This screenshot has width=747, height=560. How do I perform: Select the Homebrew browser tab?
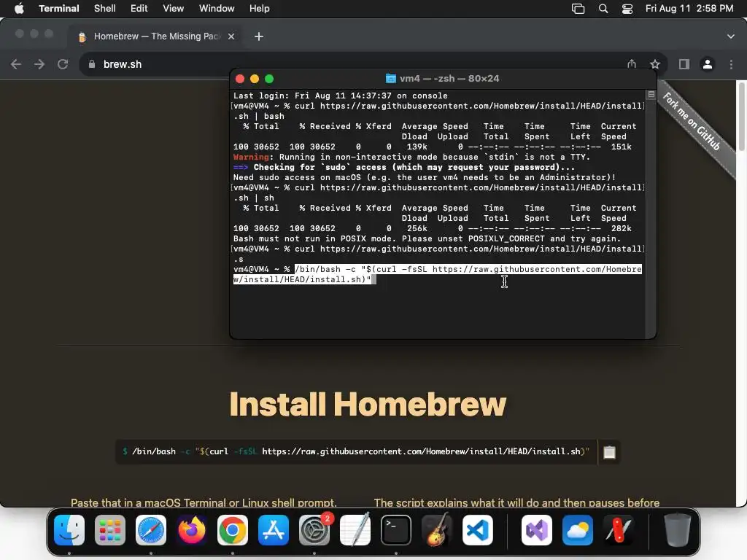click(156, 36)
